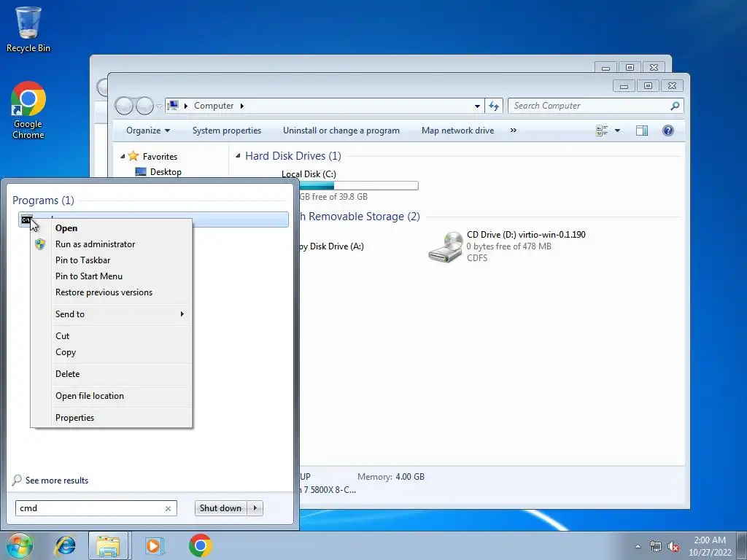
Task: Maximize the front Computer window
Action: point(648,86)
